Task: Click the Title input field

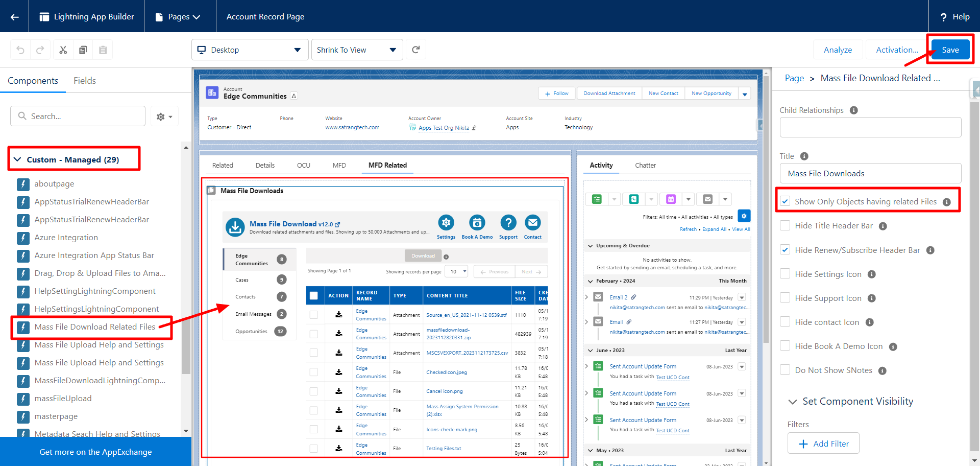Action: point(870,173)
